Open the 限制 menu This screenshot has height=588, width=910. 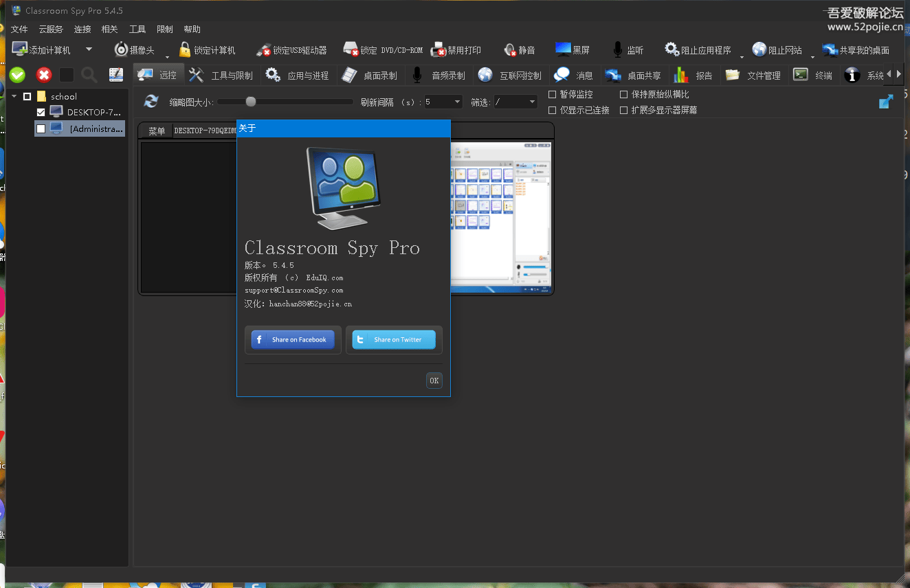165,30
